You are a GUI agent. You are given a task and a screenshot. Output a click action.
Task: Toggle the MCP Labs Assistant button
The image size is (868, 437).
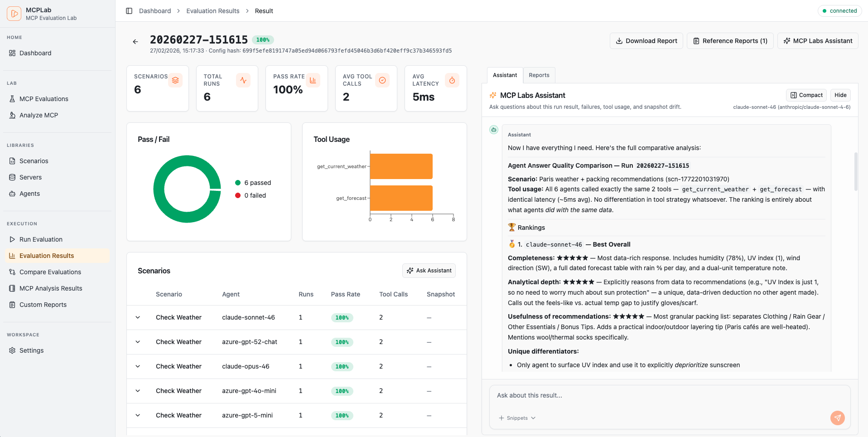tap(818, 41)
